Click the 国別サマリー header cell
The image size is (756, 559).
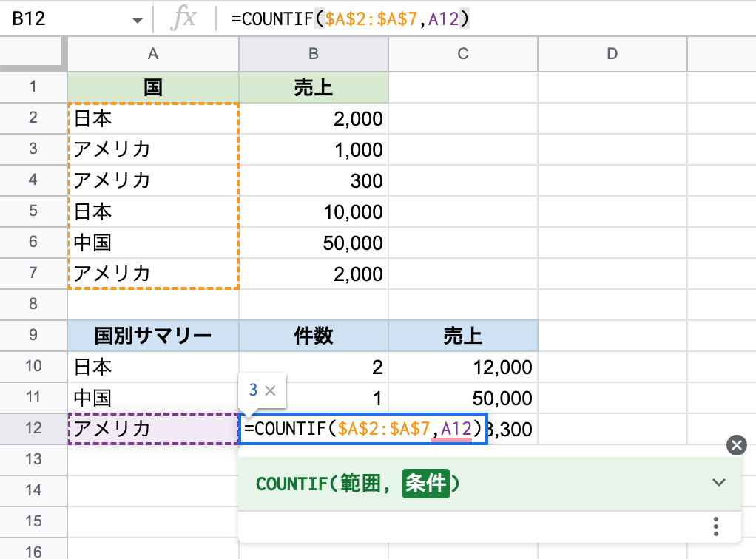(x=153, y=336)
